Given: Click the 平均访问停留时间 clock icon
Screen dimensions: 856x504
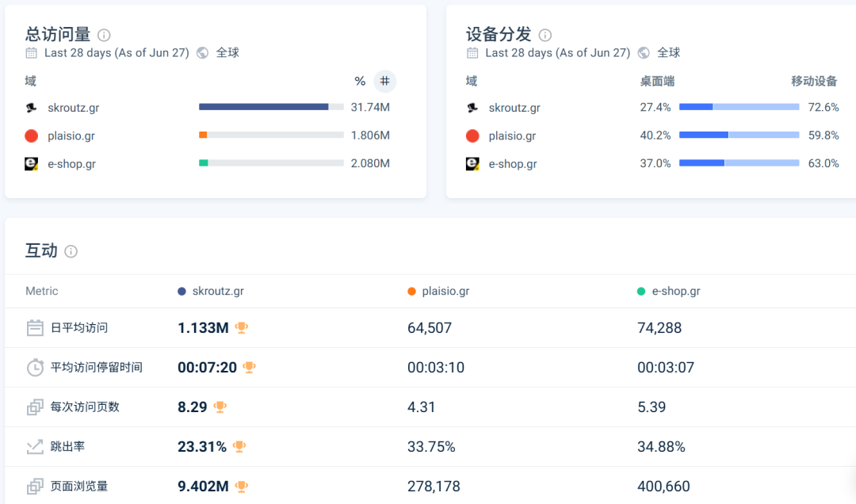Looking at the screenshot, I should (35, 368).
